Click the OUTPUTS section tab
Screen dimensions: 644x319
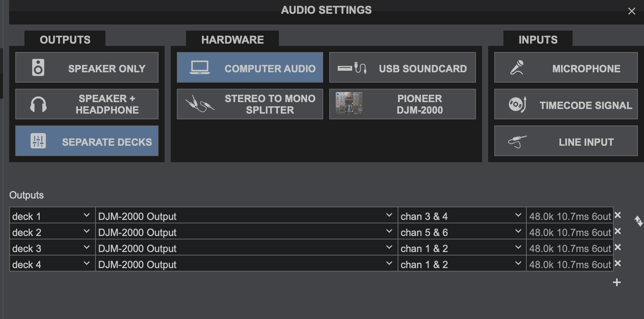pyautogui.click(x=65, y=39)
